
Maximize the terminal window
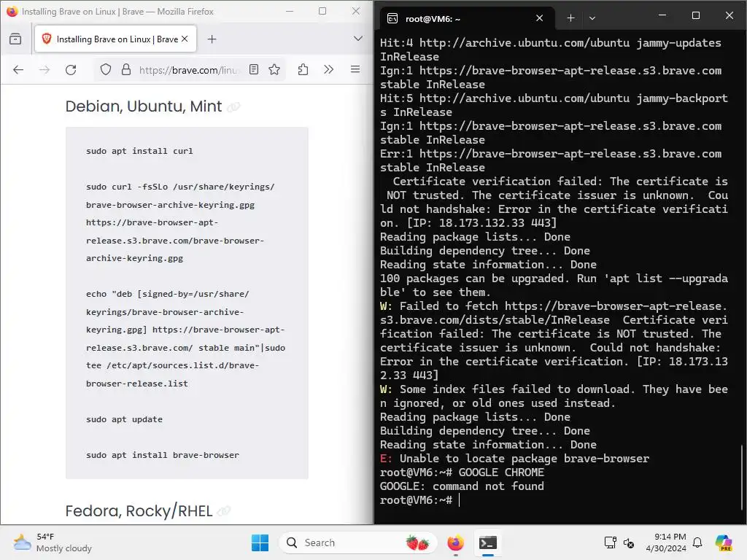tap(695, 16)
